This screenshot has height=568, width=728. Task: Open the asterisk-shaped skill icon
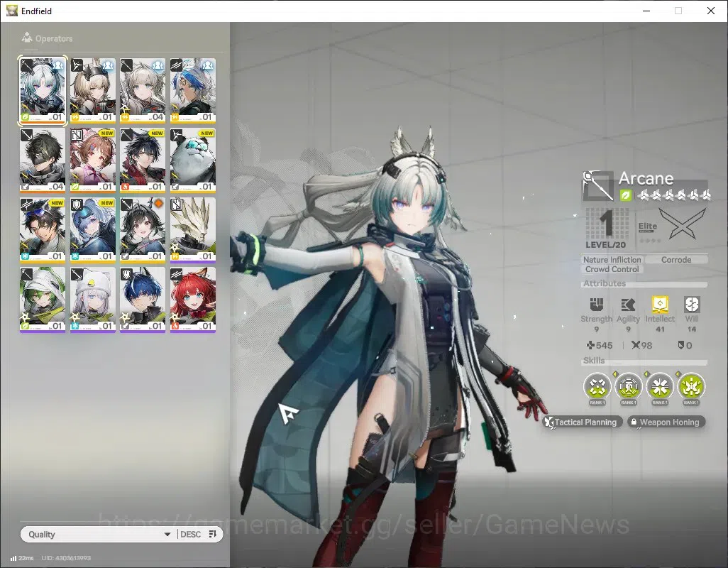click(660, 386)
